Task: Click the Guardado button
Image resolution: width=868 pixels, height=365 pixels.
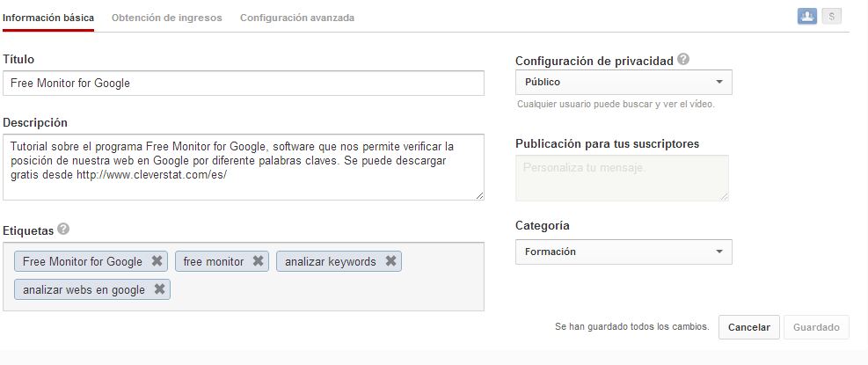Action: coord(816,327)
